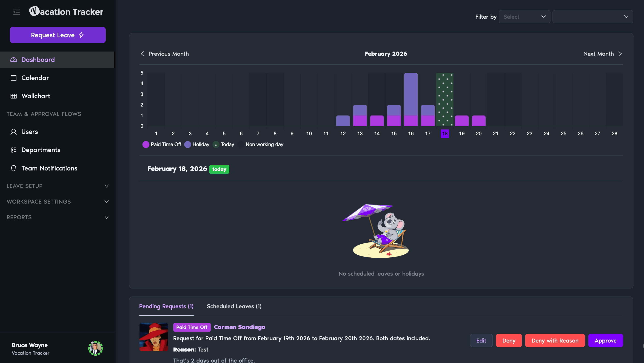Open Dashboard via the gauge icon
This screenshot has width=644, height=363.
pos(14,60)
